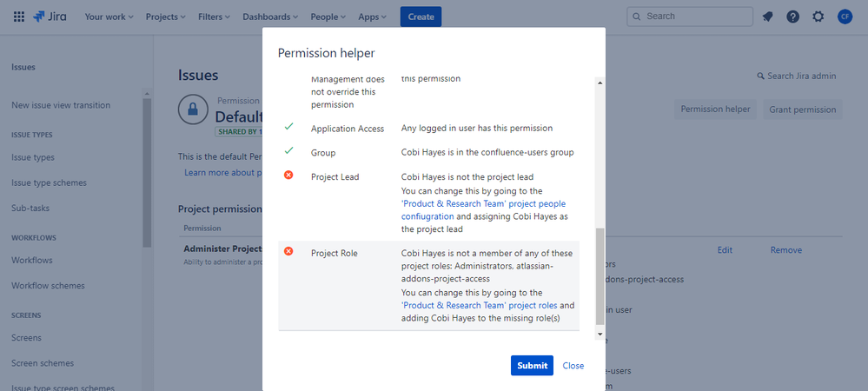Open Sub-tasks in the sidebar
This screenshot has width=868, height=391.
tap(30, 209)
